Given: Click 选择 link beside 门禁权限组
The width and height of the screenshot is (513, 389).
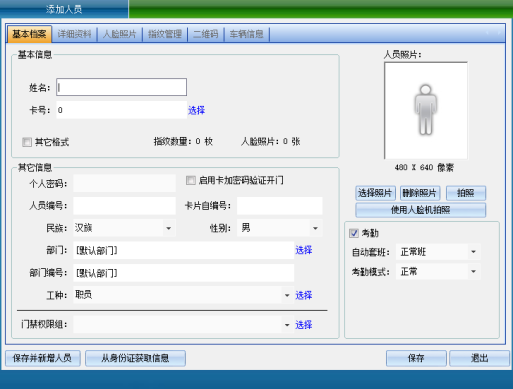Looking at the screenshot, I should pyautogui.click(x=304, y=325).
